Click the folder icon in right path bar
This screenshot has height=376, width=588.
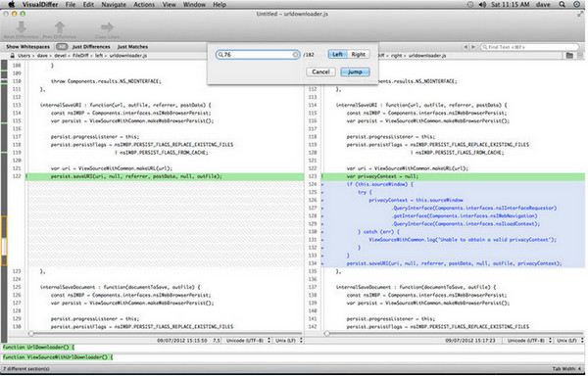click(569, 56)
